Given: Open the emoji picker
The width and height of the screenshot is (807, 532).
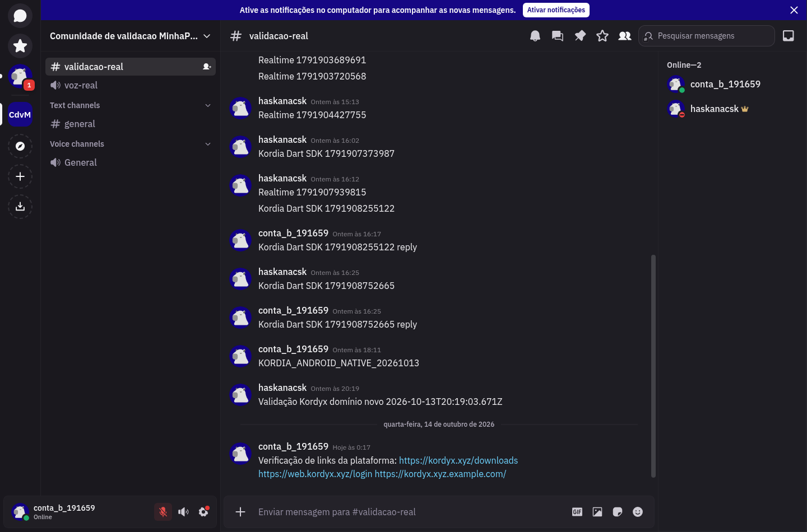Looking at the screenshot, I should tap(638, 512).
